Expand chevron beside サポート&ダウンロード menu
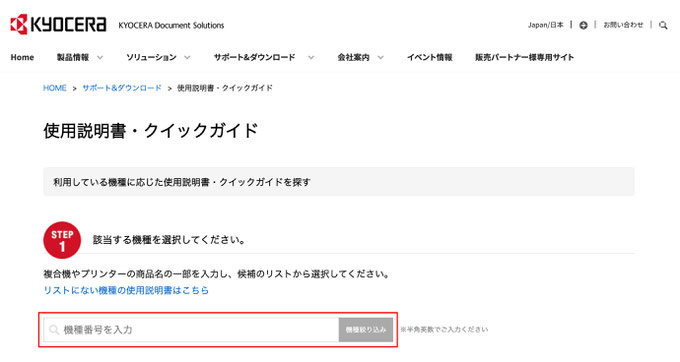Screen dimensions: 680x362 (x=311, y=57)
